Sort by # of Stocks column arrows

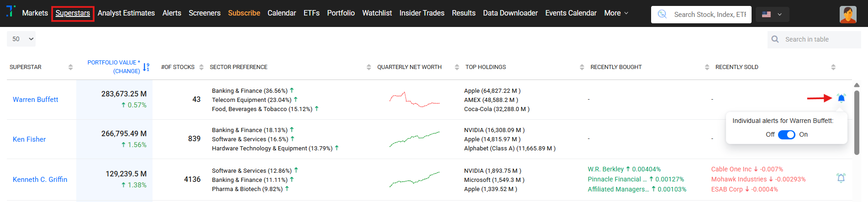coord(201,67)
